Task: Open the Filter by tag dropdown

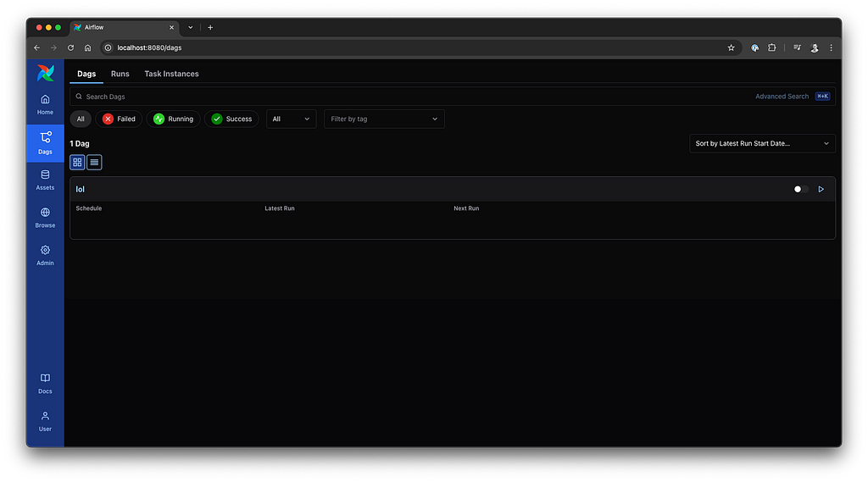Action: [384, 119]
